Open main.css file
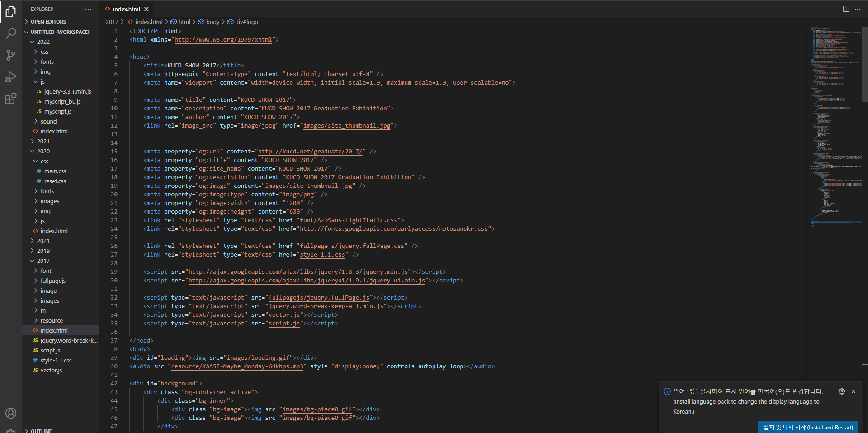Screen dimensions: 868x433 (x=60, y=171)
